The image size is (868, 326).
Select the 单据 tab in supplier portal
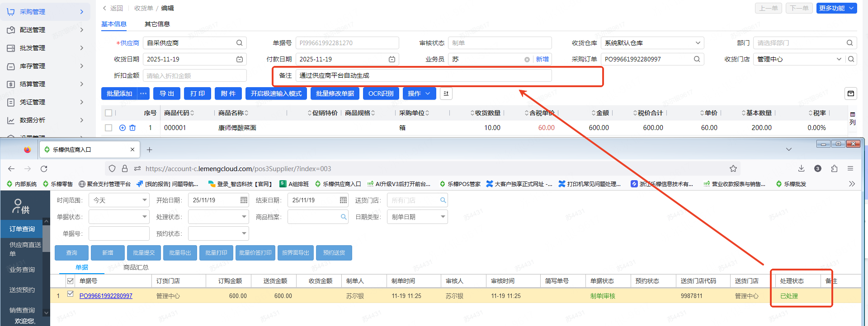pos(82,267)
